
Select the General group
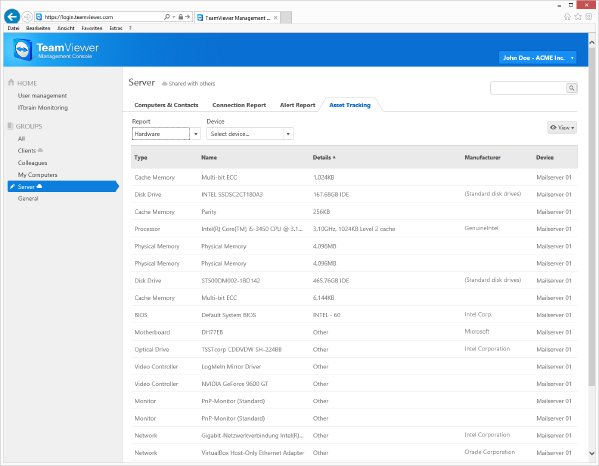coord(28,199)
